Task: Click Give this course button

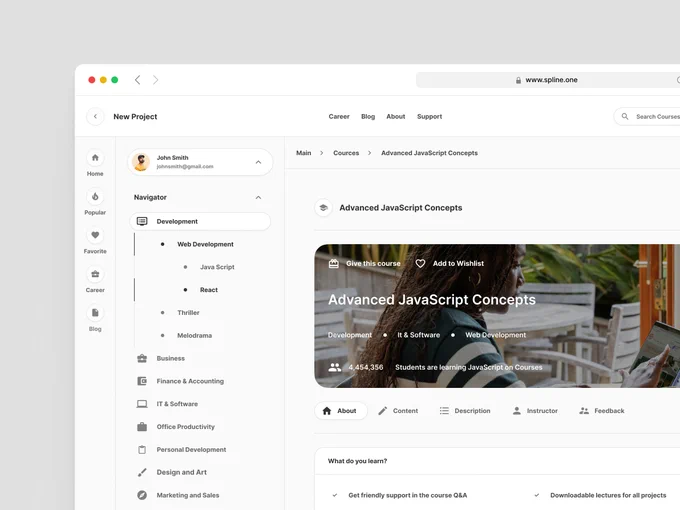Action: click(x=365, y=263)
